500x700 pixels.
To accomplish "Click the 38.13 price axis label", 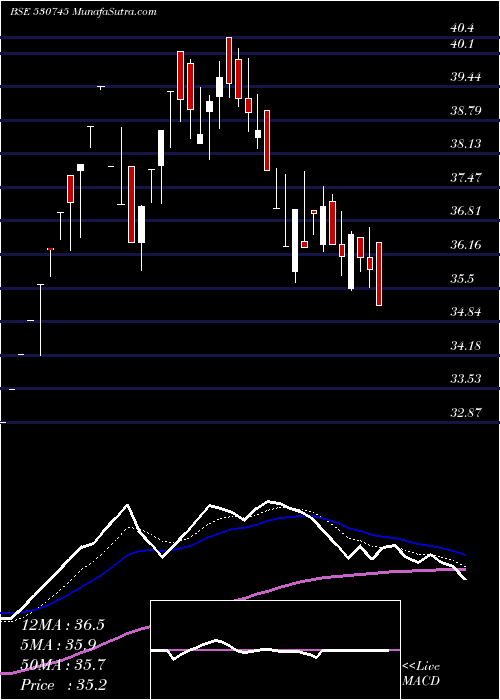I will 466,144.
